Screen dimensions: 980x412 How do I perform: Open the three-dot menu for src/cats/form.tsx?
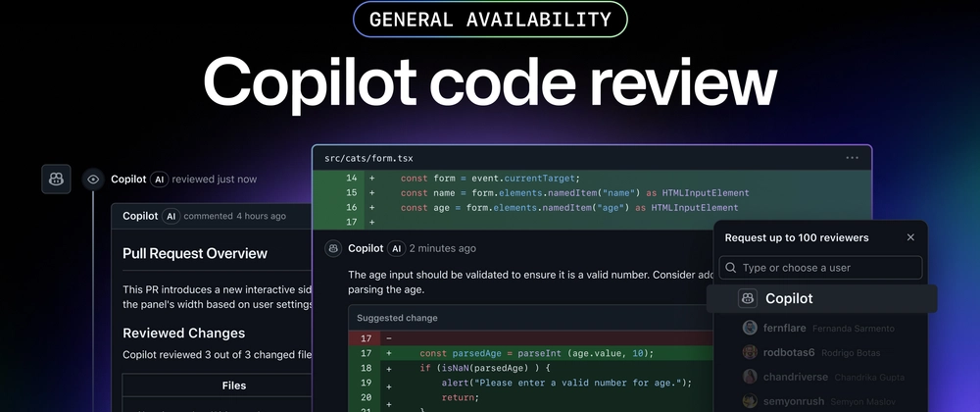(x=852, y=158)
